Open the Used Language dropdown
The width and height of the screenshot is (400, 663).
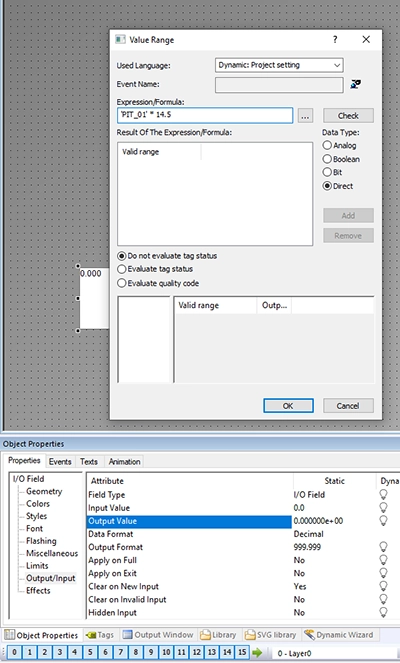tap(279, 65)
